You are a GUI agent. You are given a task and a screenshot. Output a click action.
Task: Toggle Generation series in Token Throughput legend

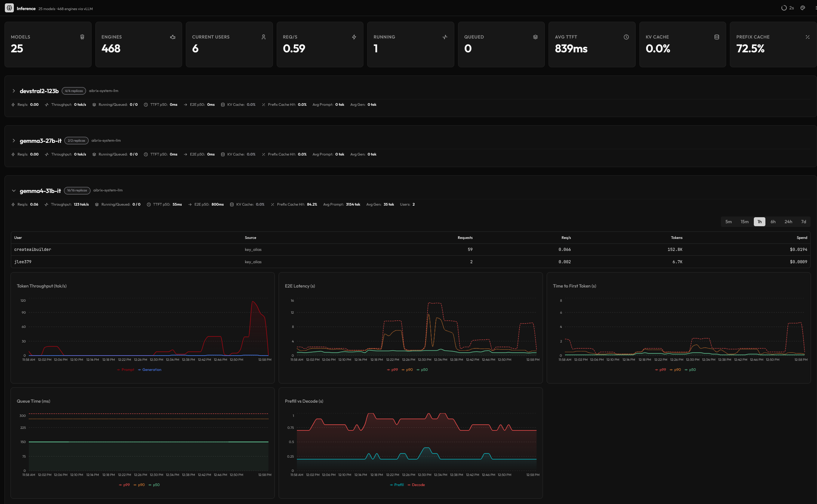click(x=150, y=370)
